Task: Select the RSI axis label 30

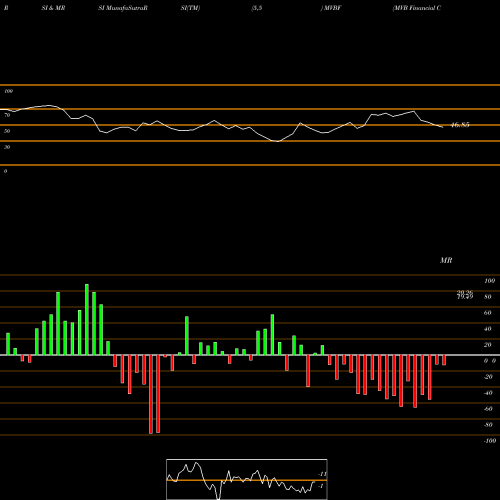Action: tap(7, 147)
